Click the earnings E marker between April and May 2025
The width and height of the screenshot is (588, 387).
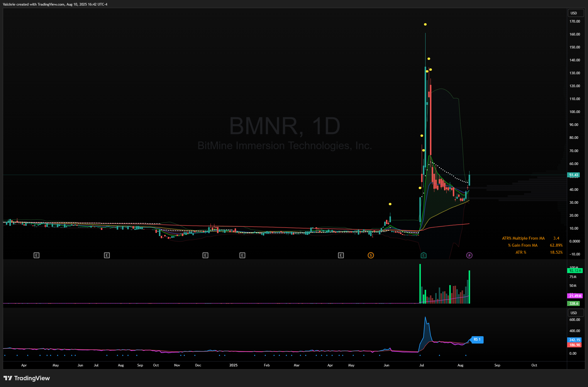point(341,255)
